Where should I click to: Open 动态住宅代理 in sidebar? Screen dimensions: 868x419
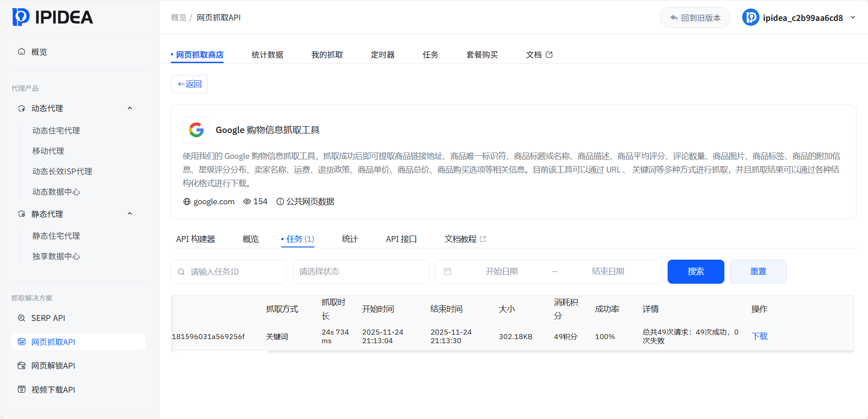[56, 131]
